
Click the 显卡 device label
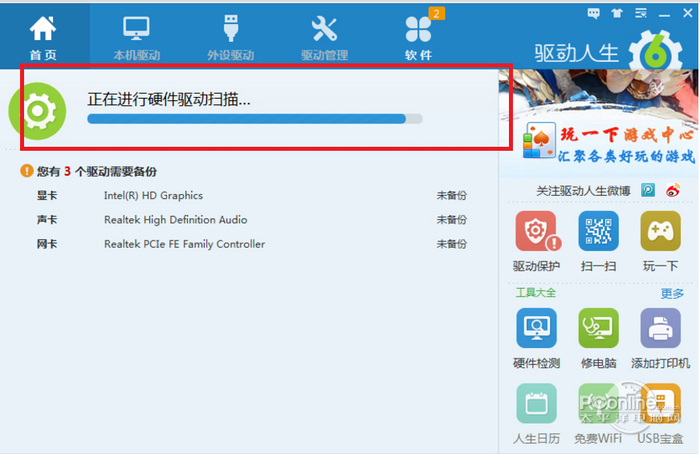click(47, 196)
